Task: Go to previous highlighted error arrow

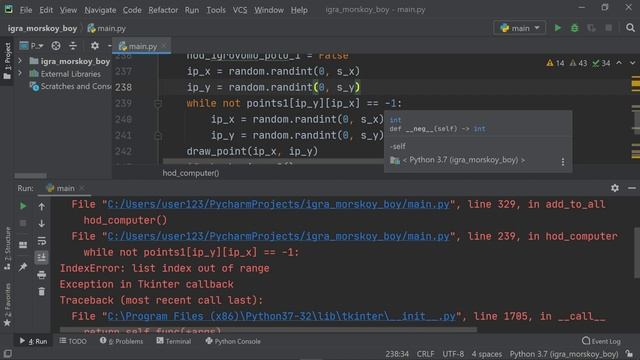Action: [619, 63]
